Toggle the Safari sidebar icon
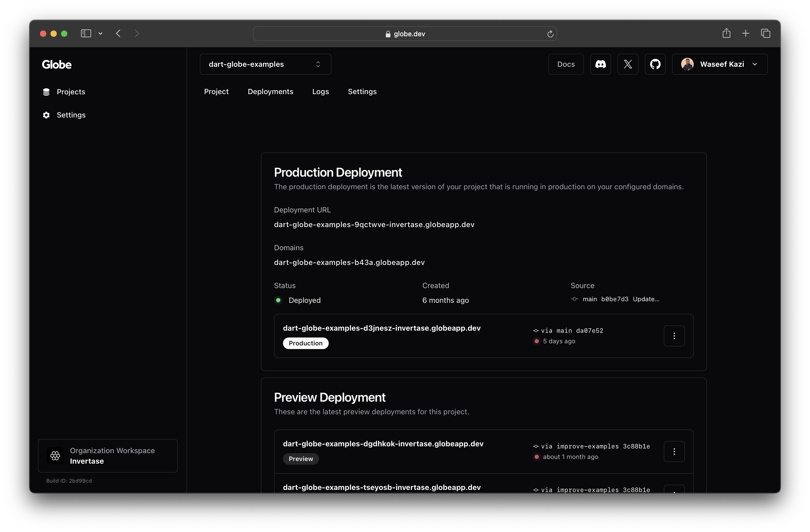 [86, 33]
